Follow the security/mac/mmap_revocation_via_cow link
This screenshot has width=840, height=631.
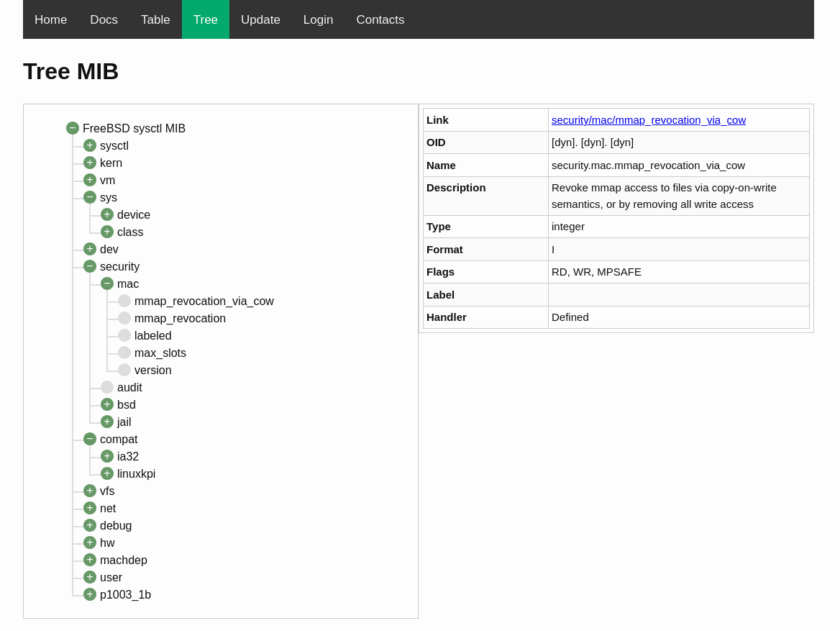click(x=648, y=119)
